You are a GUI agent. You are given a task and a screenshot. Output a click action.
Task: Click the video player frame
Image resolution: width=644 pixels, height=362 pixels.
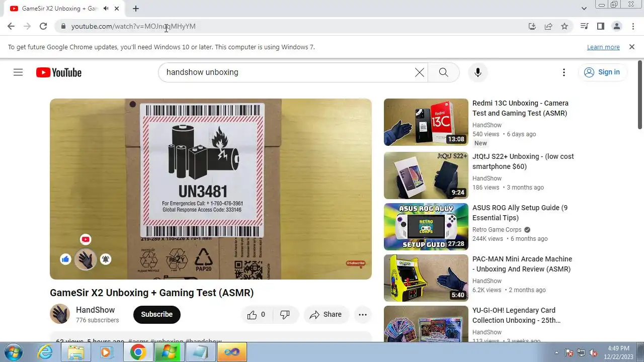[211, 189]
